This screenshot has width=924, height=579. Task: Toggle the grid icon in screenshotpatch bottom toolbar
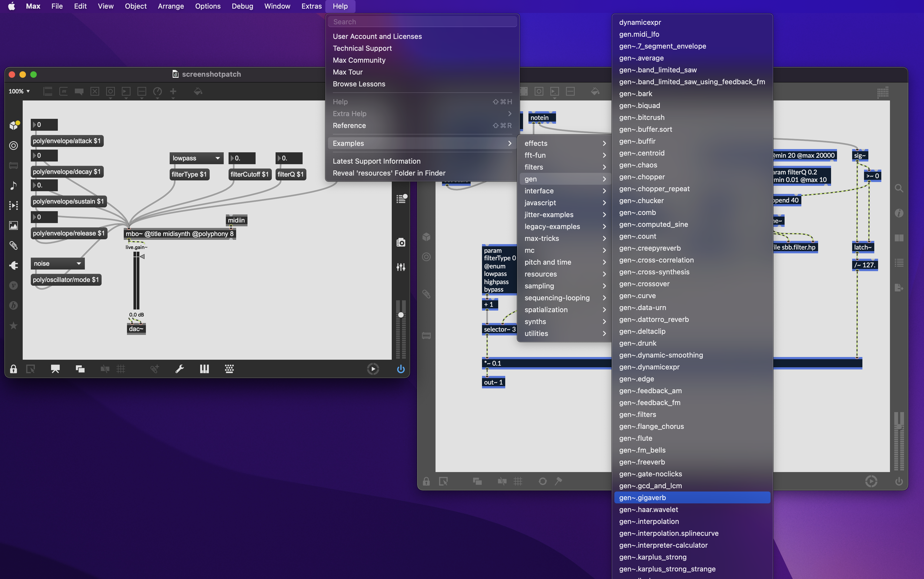click(x=121, y=369)
